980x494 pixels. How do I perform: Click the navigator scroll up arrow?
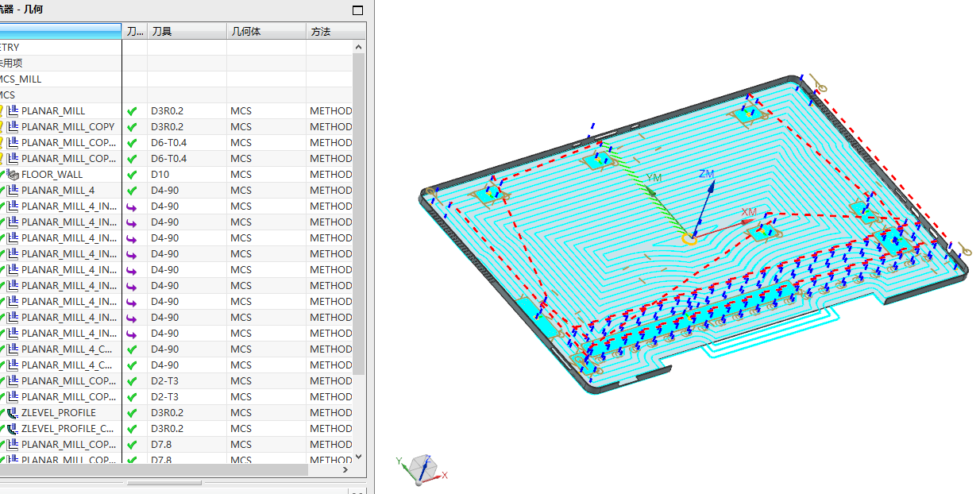click(x=359, y=47)
